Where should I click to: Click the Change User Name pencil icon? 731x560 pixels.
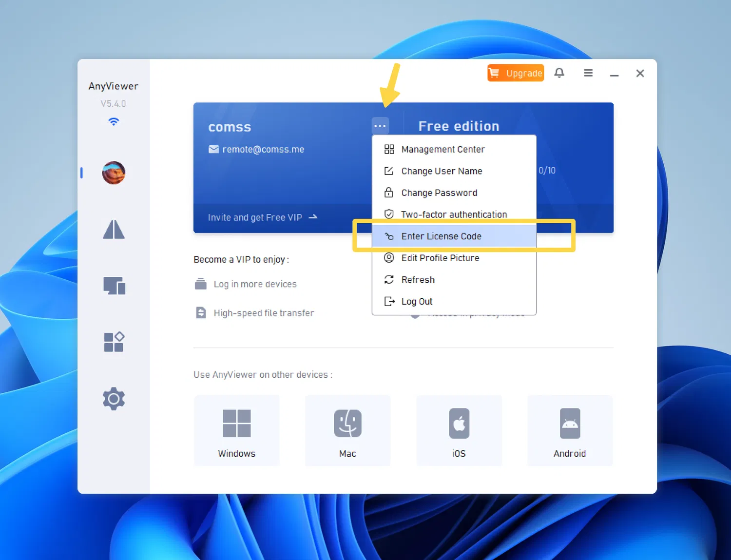pyautogui.click(x=389, y=171)
